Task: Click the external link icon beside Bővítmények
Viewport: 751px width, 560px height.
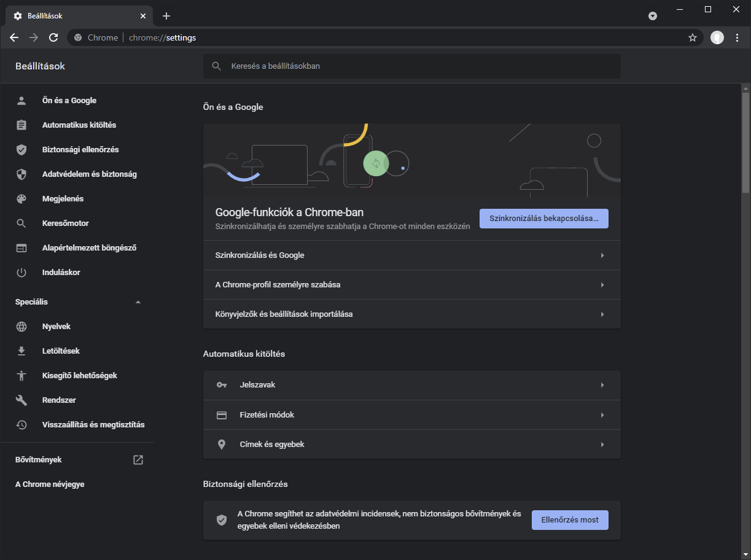Action: (138, 459)
